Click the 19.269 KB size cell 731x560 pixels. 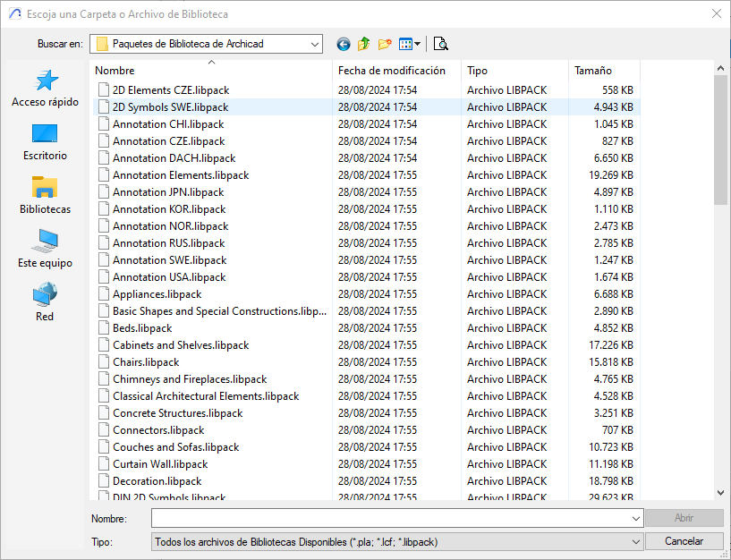(611, 174)
